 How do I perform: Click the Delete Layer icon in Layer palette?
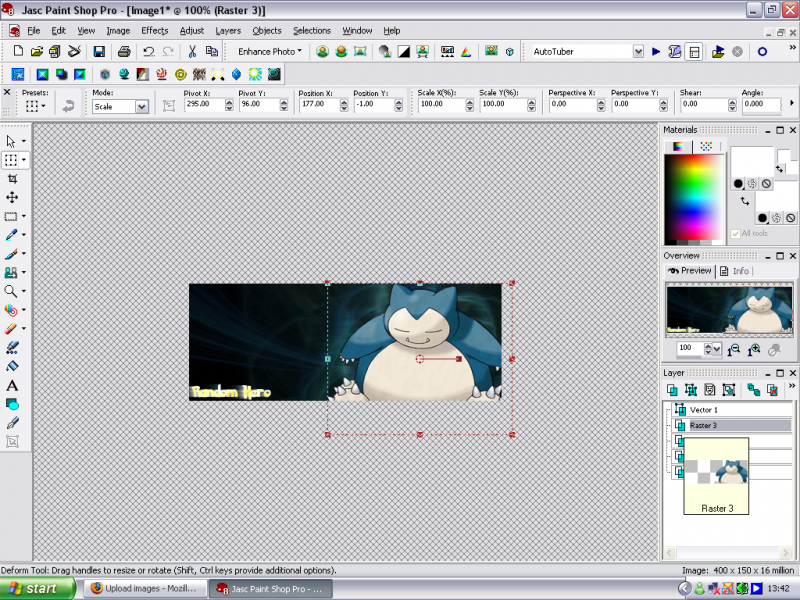click(x=772, y=390)
